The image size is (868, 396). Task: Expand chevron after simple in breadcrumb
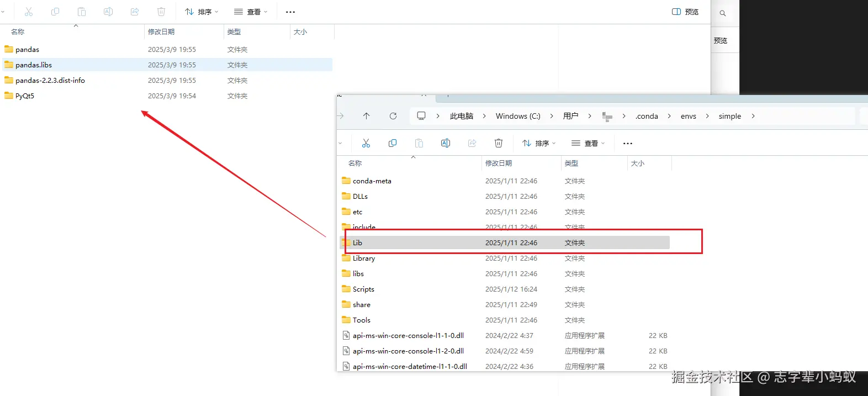(753, 116)
